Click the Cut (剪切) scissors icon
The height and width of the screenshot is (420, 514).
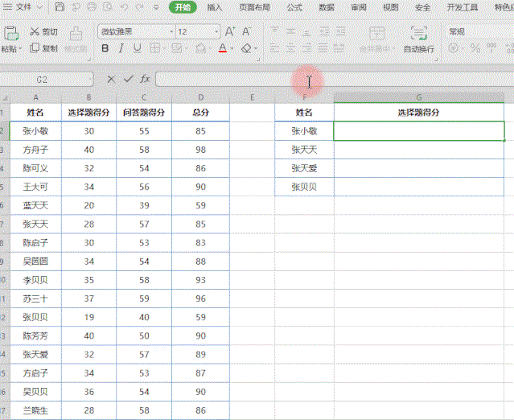(35, 32)
